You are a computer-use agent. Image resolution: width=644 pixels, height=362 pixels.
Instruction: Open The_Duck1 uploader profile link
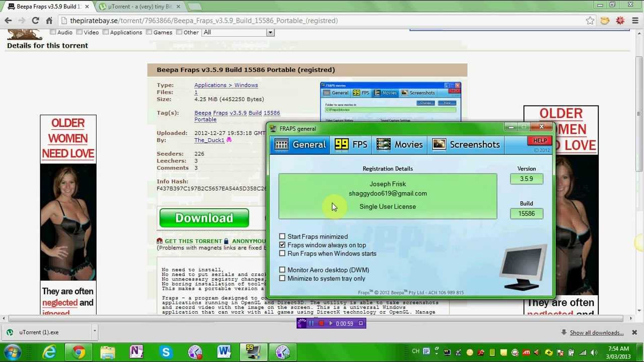[209, 140]
